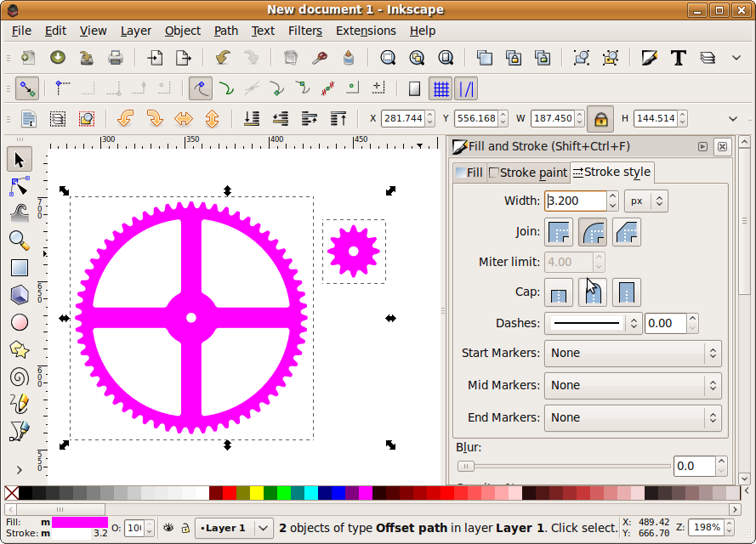The height and width of the screenshot is (544, 756).
Task: Toggle the width-height ratio lock
Action: pos(600,118)
